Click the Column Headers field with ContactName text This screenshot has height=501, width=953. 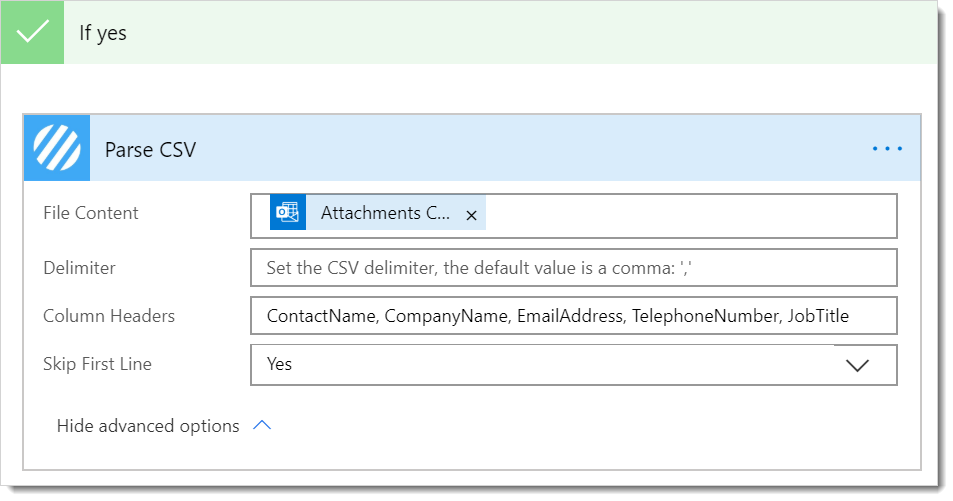[x=573, y=316]
